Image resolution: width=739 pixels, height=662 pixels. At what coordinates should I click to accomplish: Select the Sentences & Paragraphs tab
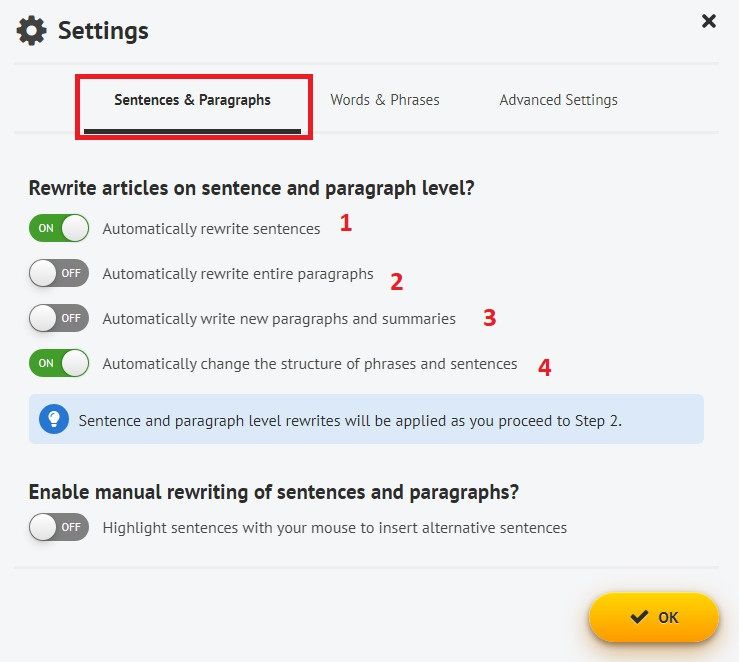[x=192, y=100]
